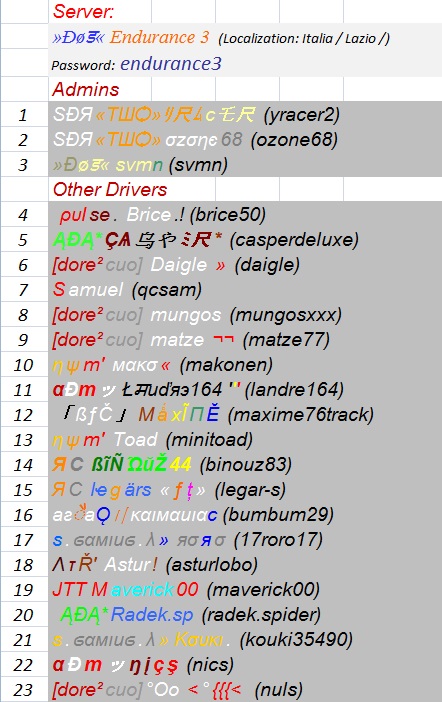Click the qcsam Samuel entry

pos(245,290)
